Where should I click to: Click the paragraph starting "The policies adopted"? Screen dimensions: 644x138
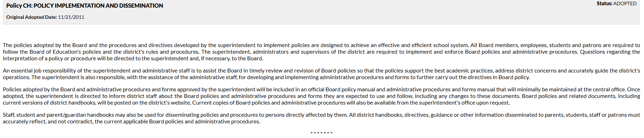coord(321,52)
